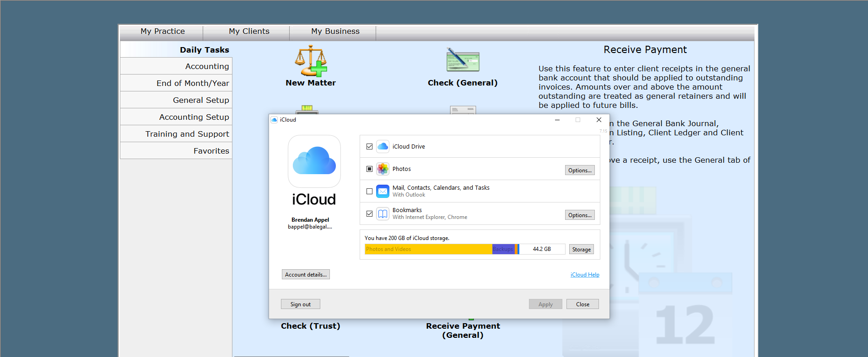Open the Check (General) icon
868x357 pixels.
[463, 60]
